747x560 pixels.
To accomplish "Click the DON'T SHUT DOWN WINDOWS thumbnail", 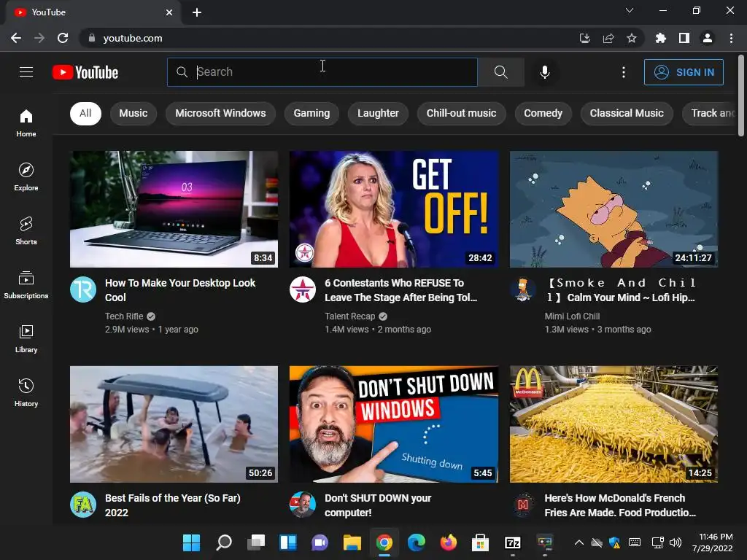I will [394, 424].
